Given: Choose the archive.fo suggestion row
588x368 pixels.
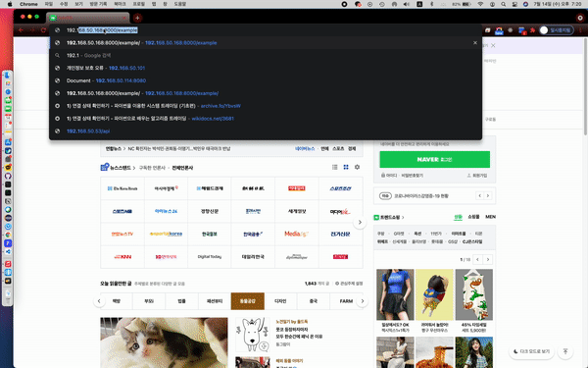Looking at the screenshot, I should (266, 106).
